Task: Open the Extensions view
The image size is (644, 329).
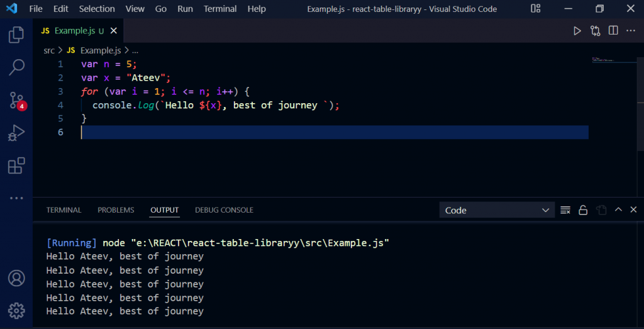Action: pos(16,165)
